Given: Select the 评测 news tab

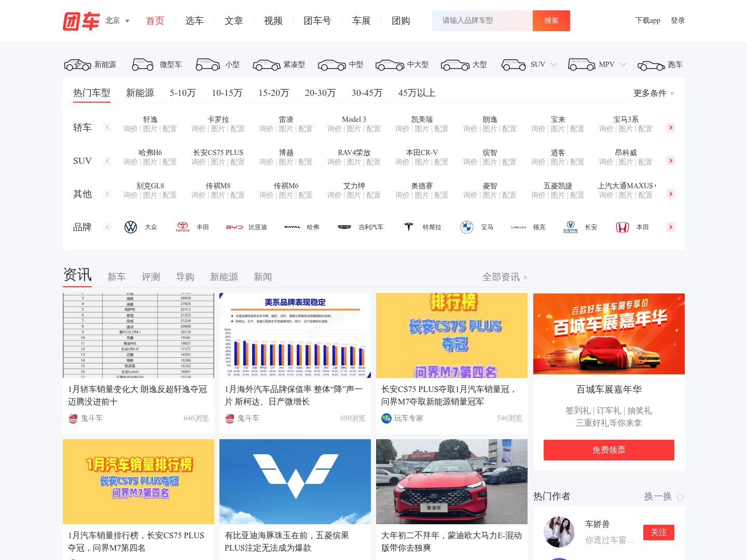Looking at the screenshot, I should [x=151, y=277].
